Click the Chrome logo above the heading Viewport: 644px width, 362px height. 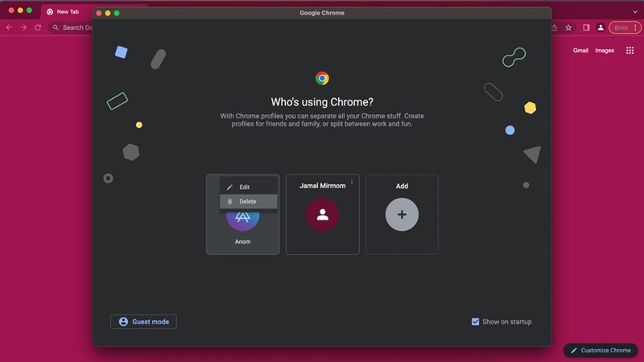322,78
